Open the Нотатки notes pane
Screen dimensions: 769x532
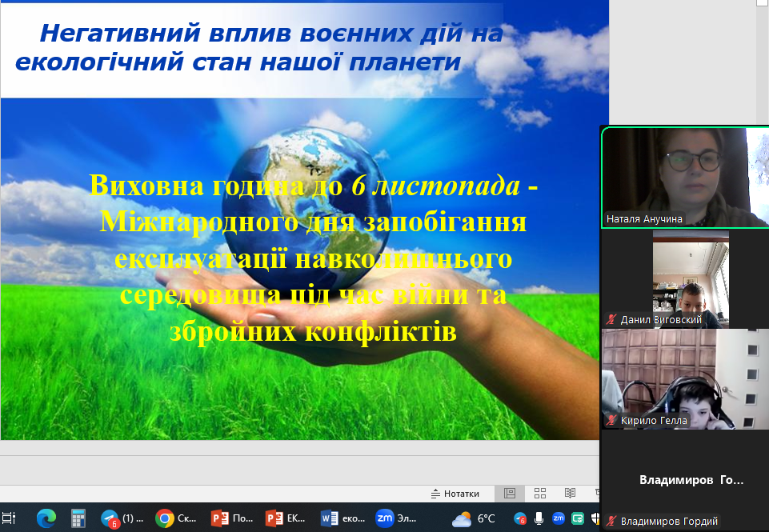(455, 494)
